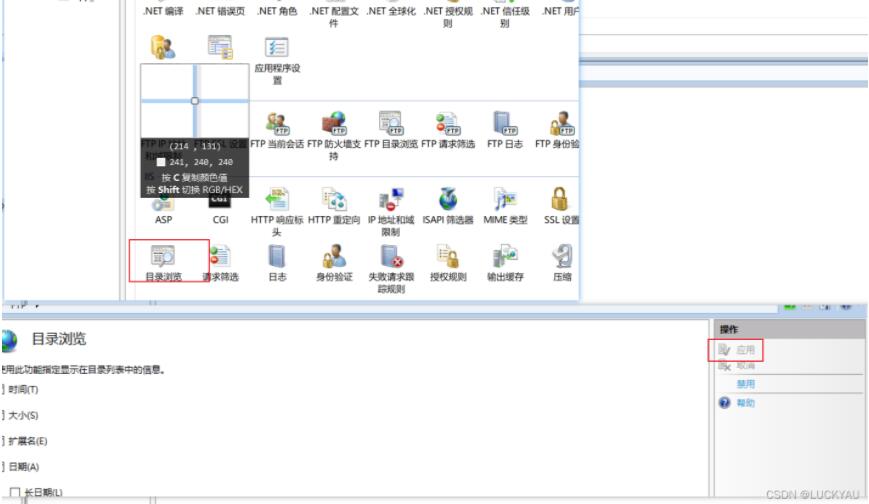
Task: Toggle the 时间(T) option label
Action: (23, 390)
